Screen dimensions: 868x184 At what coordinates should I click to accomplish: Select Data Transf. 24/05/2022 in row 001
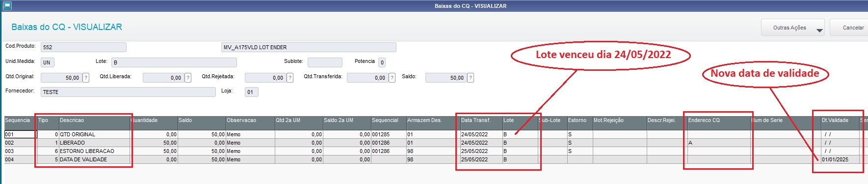click(x=481, y=134)
